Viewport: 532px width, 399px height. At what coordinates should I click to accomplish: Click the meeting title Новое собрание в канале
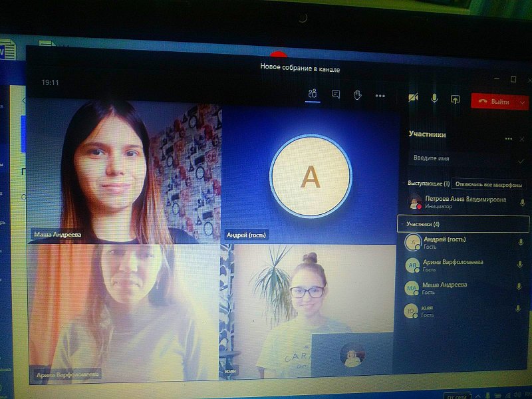(x=300, y=68)
